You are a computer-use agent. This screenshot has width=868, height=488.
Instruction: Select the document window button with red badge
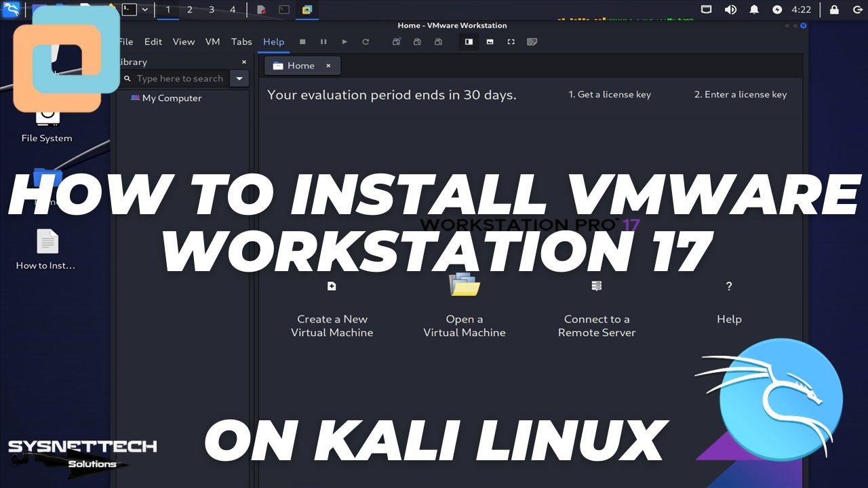coord(262,9)
